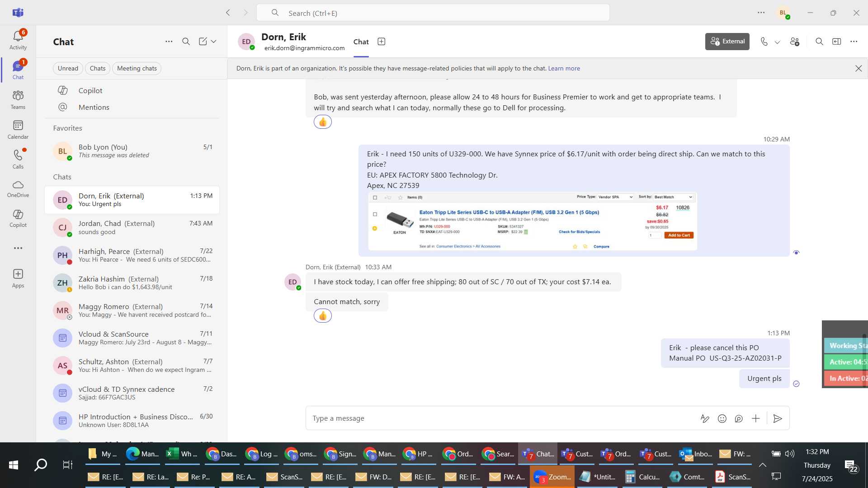Open Copilot app in left rail
Viewport: 868px width, 488px height.
[x=18, y=218]
